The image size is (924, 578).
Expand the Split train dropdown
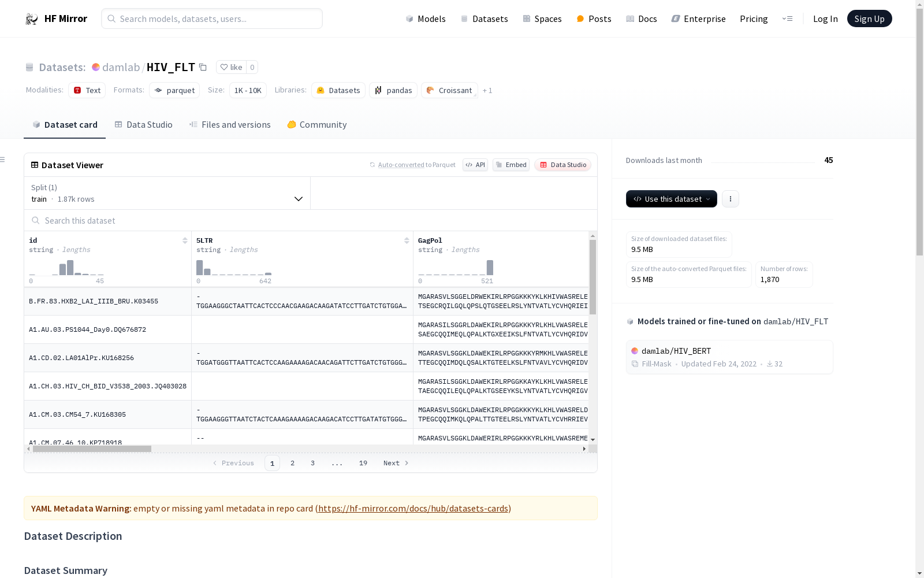pos(167,193)
